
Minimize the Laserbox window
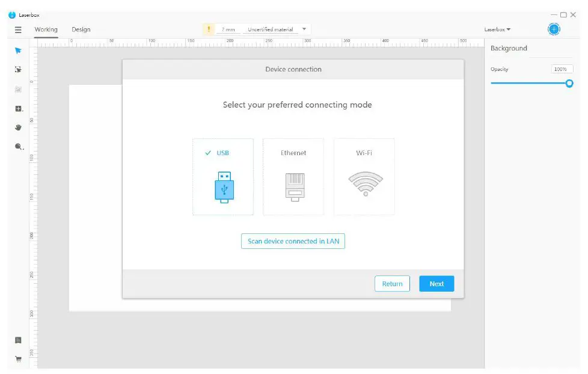pyautogui.click(x=554, y=14)
